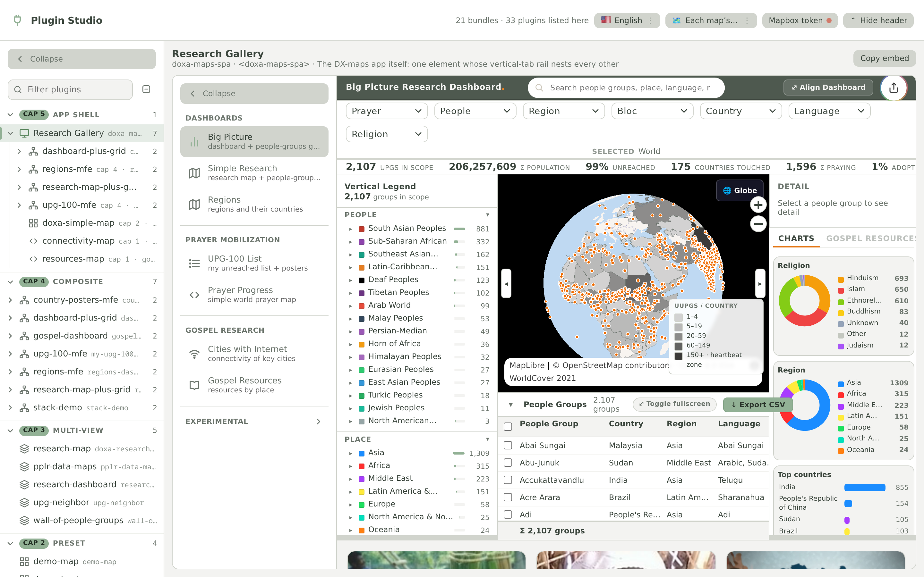Viewport: 924px width, 577px height.
Task: Zoom out on the globe map
Action: [758, 224]
